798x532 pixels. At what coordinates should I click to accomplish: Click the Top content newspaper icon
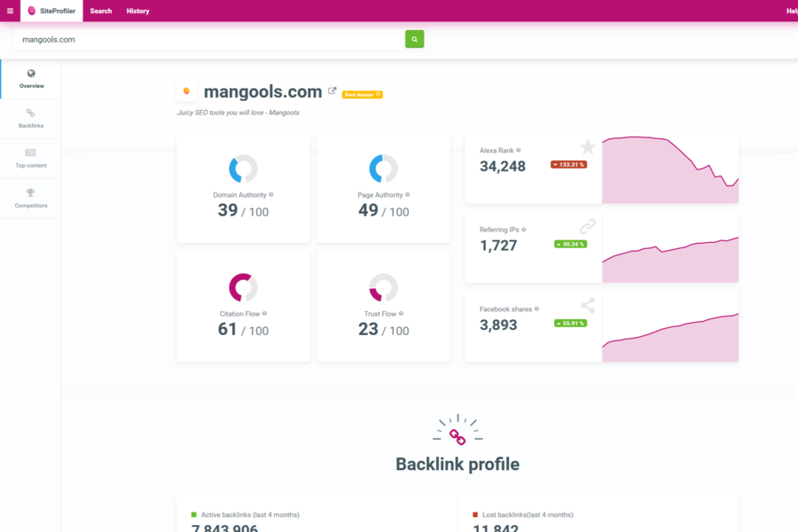[x=30, y=153]
